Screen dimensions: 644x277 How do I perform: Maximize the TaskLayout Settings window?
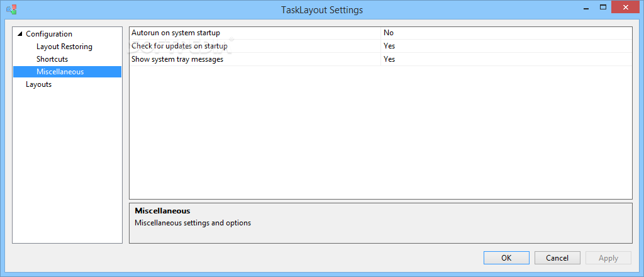tap(603, 8)
